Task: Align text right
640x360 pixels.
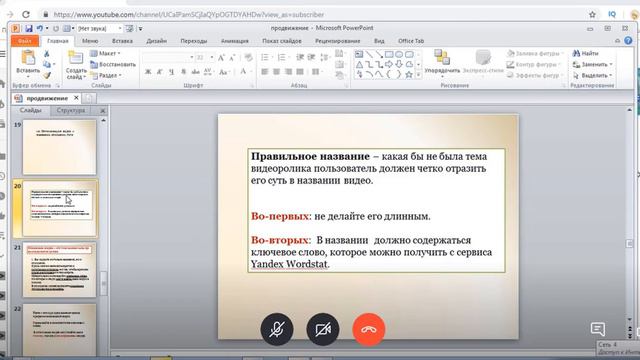Action: click(288, 72)
